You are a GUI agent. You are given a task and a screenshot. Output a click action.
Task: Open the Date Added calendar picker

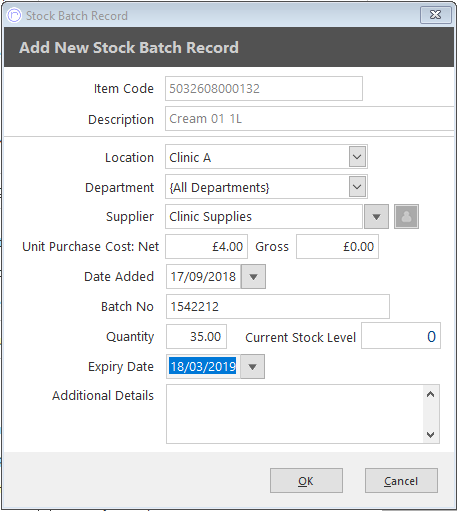click(253, 276)
